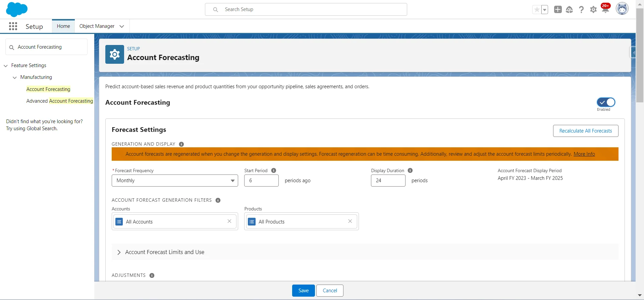644x300 pixels.
Task: Click the favorites star icon
Action: [x=537, y=10]
